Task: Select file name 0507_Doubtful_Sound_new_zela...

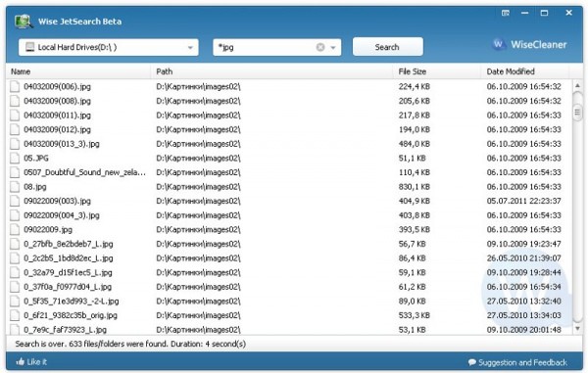Action: 84,172
